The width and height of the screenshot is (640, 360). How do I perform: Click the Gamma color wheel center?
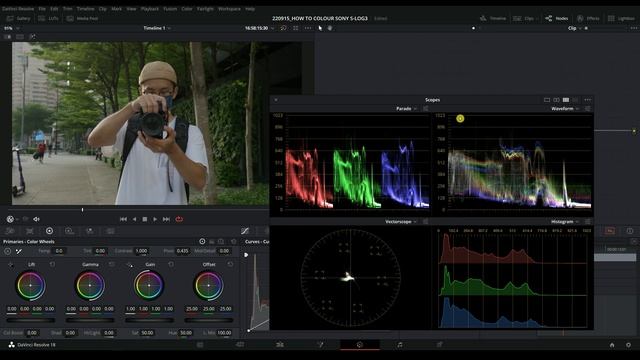pyautogui.click(x=90, y=285)
